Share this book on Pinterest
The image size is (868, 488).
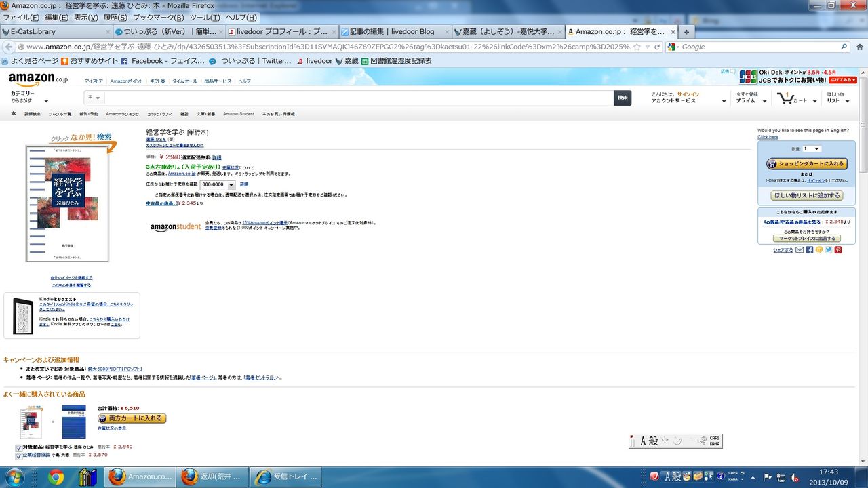[x=838, y=250]
